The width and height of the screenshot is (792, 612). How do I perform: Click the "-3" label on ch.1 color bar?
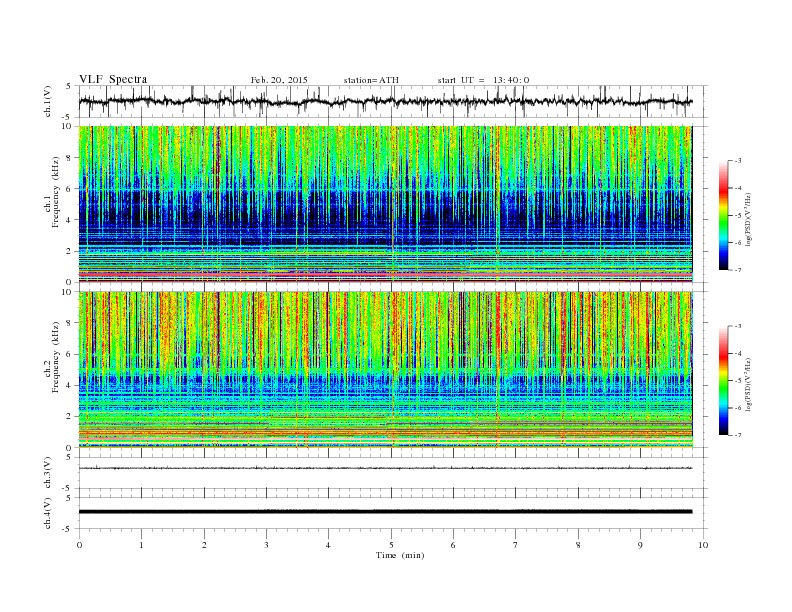(737, 161)
